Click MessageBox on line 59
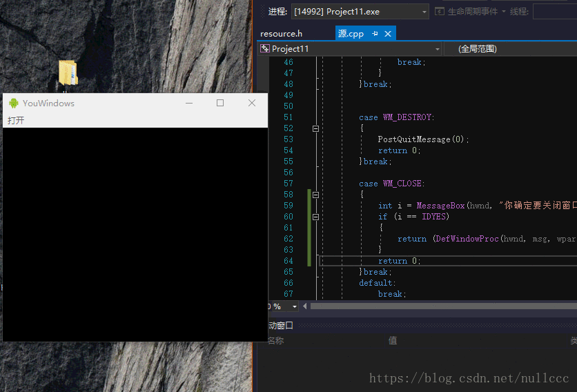 pos(440,206)
